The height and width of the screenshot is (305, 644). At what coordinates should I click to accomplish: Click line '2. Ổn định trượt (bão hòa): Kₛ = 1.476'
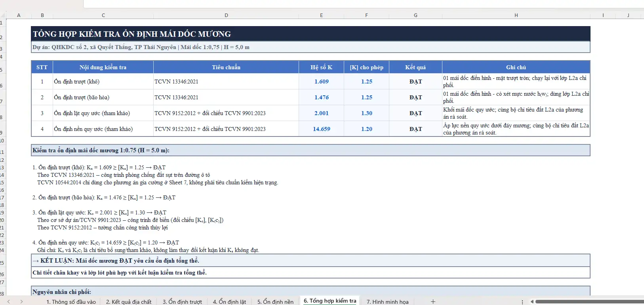[104, 197]
